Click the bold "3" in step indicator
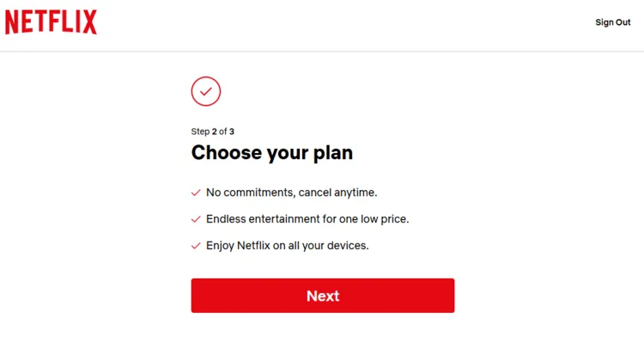Screen dimensions: 644x361 point(231,132)
